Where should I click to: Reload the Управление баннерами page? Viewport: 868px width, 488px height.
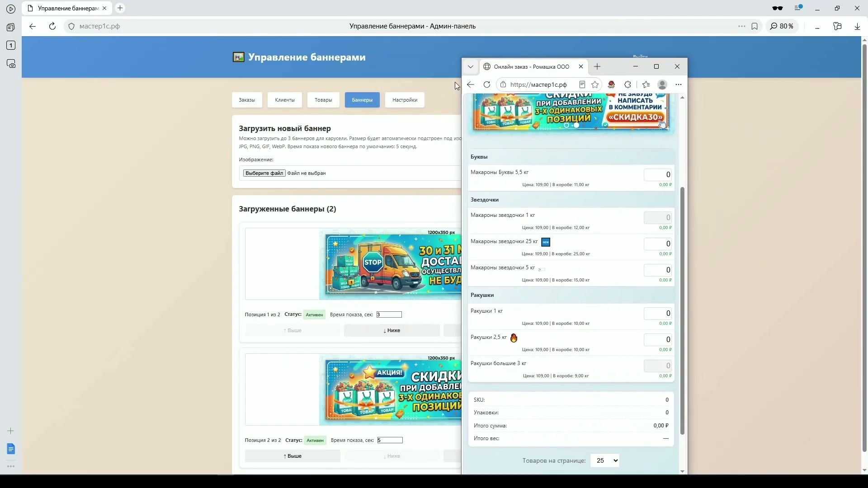[52, 26]
